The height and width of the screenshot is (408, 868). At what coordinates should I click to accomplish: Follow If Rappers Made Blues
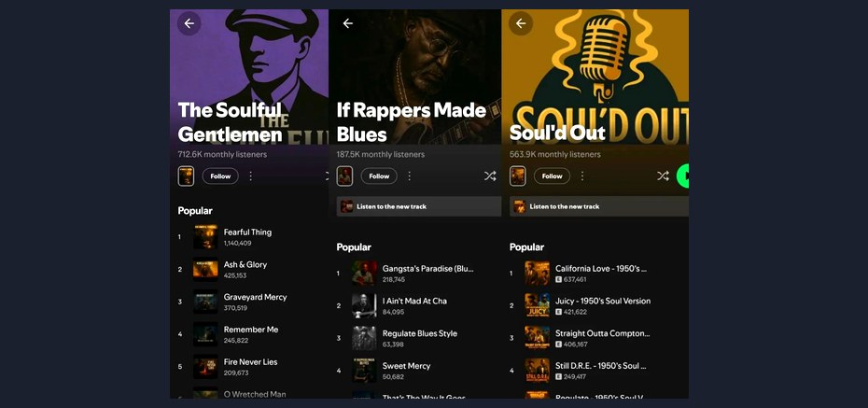379,176
